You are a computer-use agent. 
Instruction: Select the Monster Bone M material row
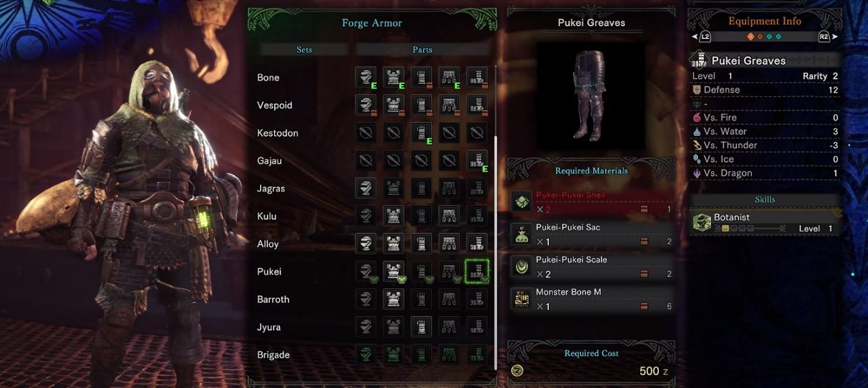pos(591,299)
